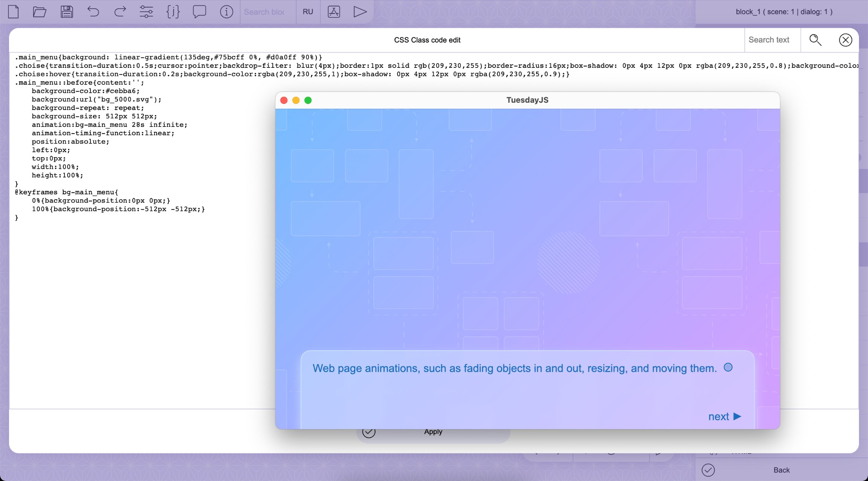
Task: Click the 'background-repeat: repeat;' code line
Action: coord(88,108)
